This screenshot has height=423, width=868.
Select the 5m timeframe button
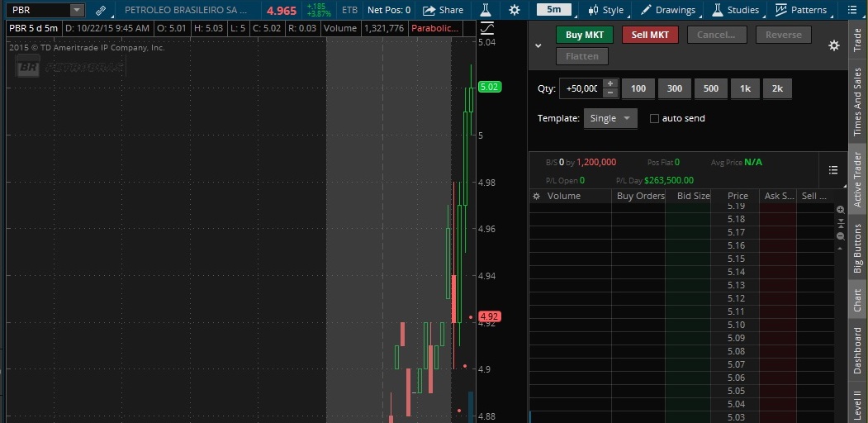(553, 9)
